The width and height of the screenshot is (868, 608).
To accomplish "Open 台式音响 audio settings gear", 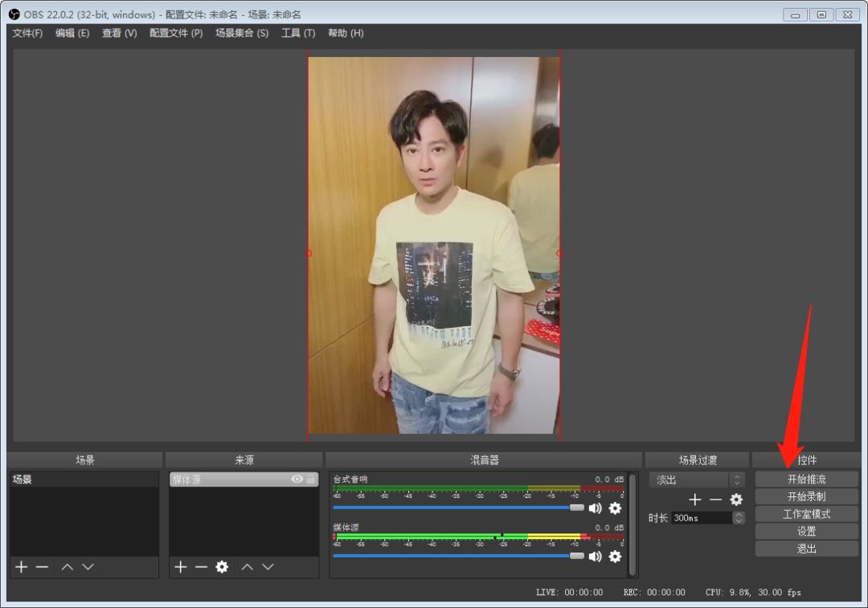I will coord(615,508).
